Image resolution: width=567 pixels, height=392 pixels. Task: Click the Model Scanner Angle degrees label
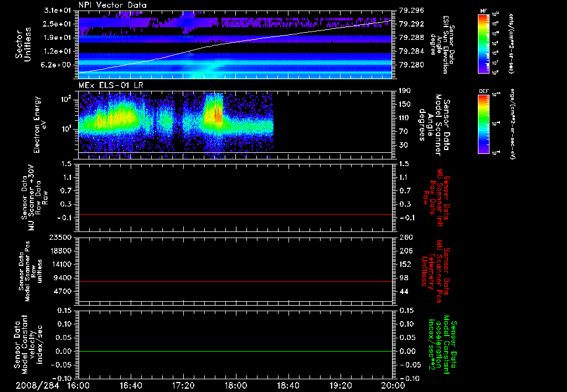(434, 125)
